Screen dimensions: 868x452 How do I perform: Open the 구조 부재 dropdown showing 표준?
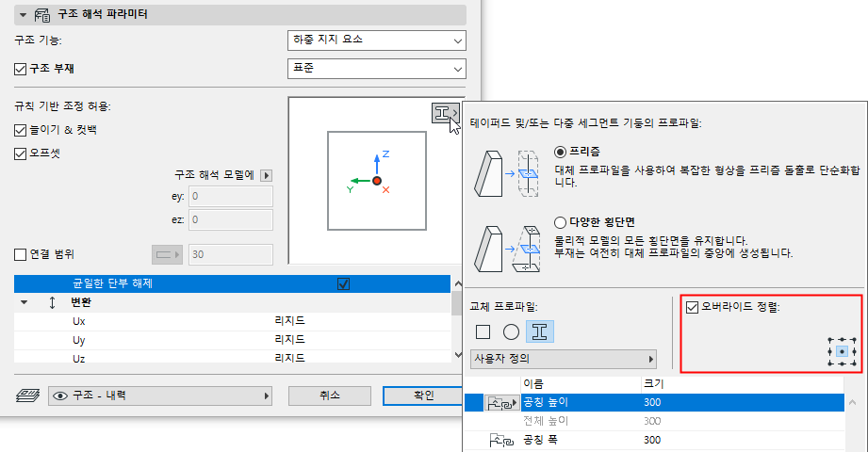376,69
